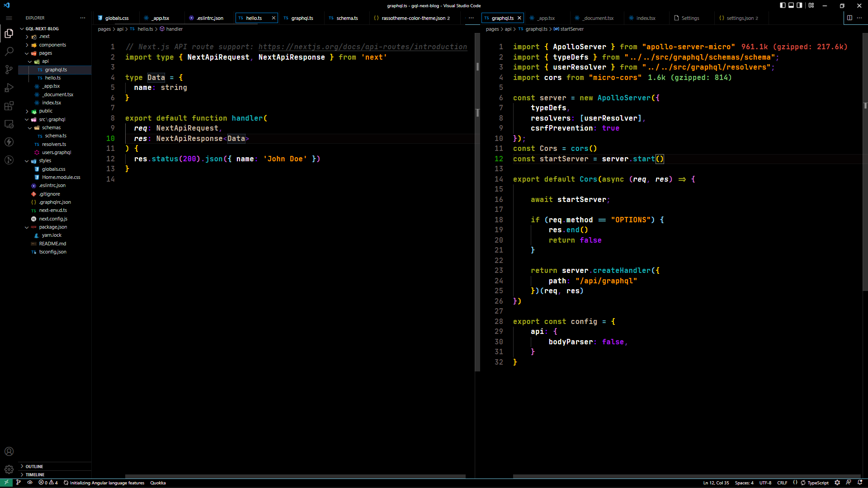Switch to the Settings tab
868x488 pixels.
click(x=690, y=18)
